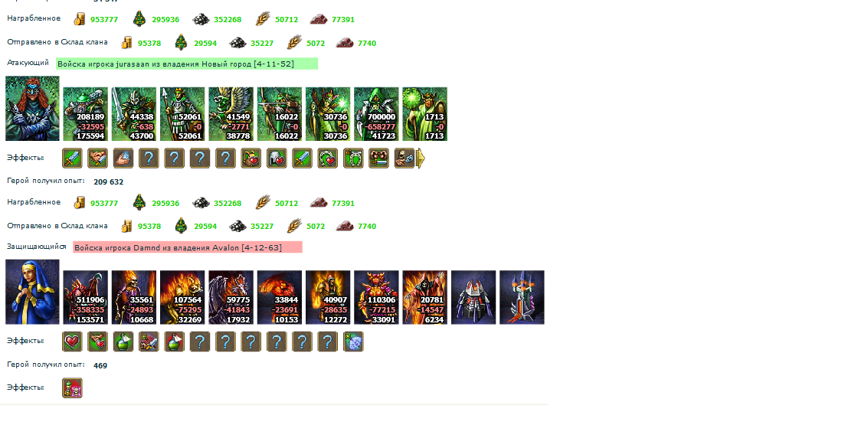This screenshot has width=868, height=448.
Task: Click defender unit with 110306 troops
Action: click(376, 297)
